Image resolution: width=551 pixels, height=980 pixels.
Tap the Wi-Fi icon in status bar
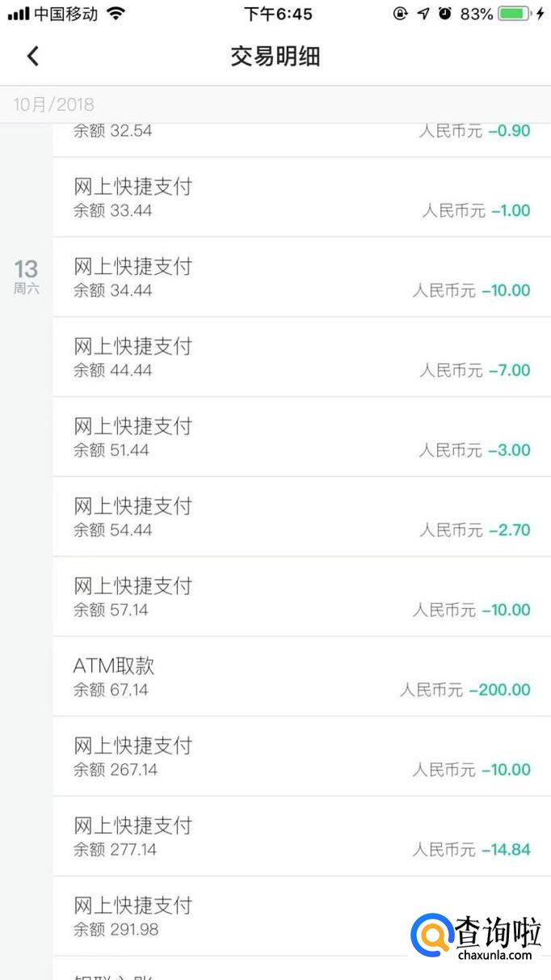[x=116, y=14]
